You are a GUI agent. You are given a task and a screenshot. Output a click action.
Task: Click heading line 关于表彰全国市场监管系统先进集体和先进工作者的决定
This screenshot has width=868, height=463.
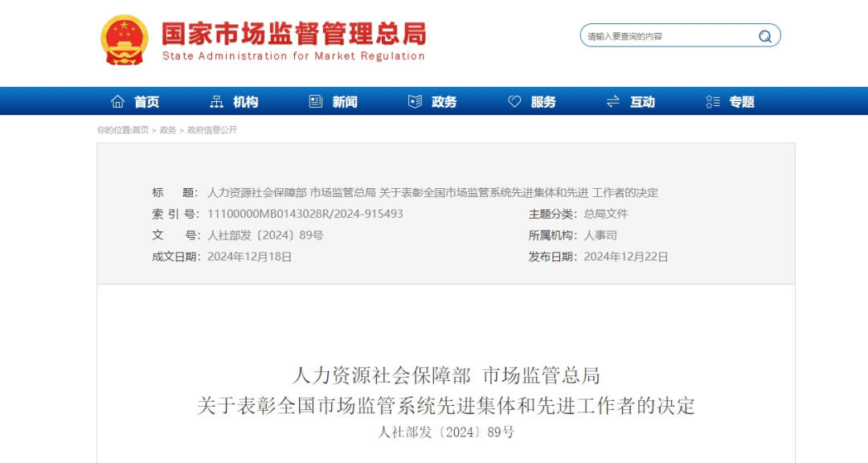pyautogui.click(x=446, y=405)
